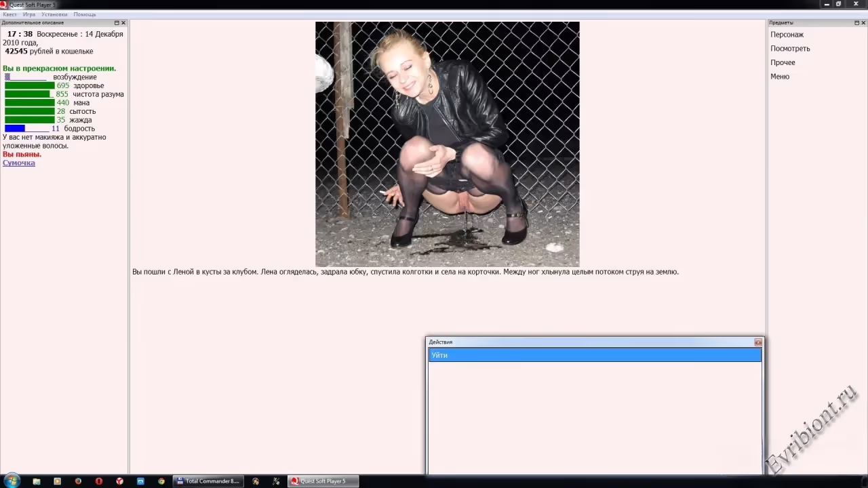This screenshot has height=488, width=868.
Task: Select Персонаж in the Предметы list
Action: pyautogui.click(x=787, y=35)
